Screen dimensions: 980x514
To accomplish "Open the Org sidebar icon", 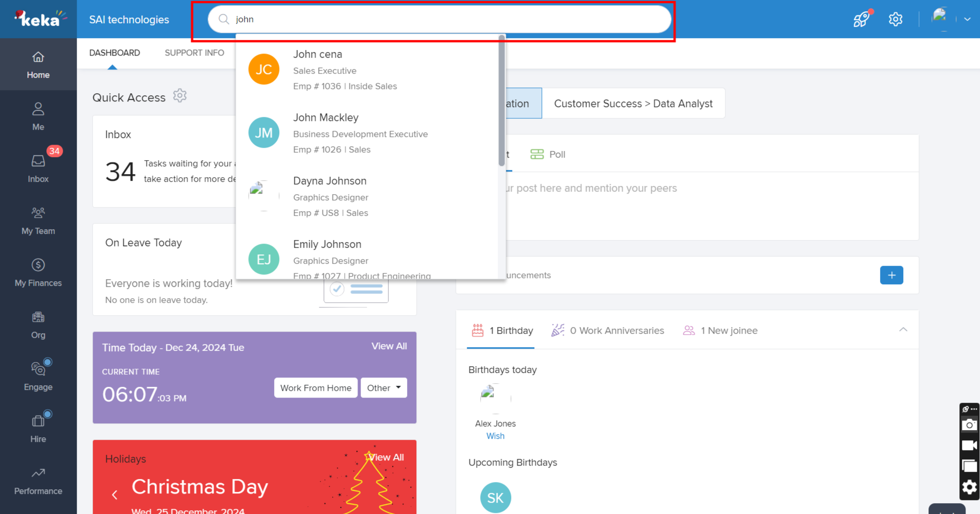I will pyautogui.click(x=38, y=324).
